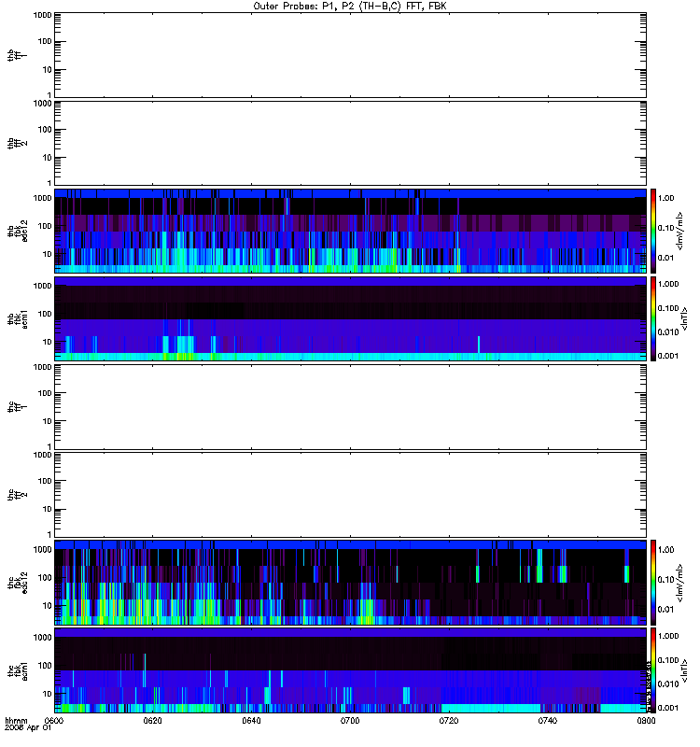Click the 1000 tick label of thc fff 2
The width and height of the screenshot is (700, 747).
click(42, 455)
